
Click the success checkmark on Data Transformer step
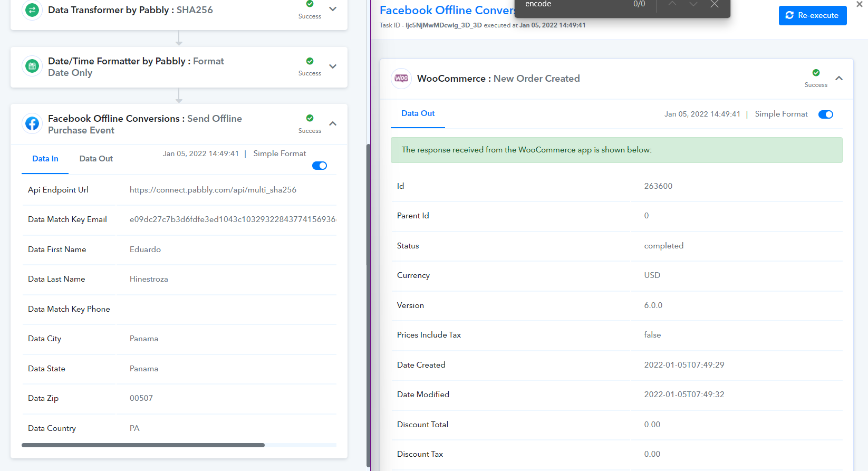pyautogui.click(x=310, y=4)
